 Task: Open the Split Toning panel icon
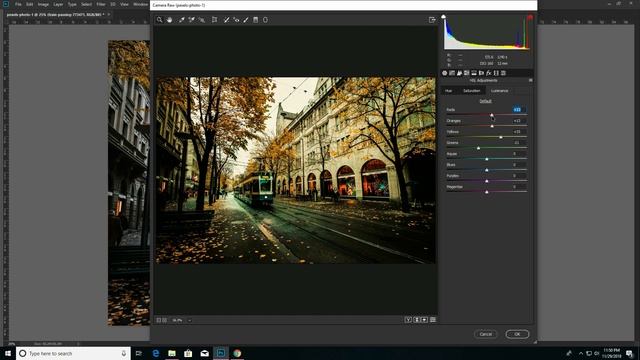tap(474, 73)
